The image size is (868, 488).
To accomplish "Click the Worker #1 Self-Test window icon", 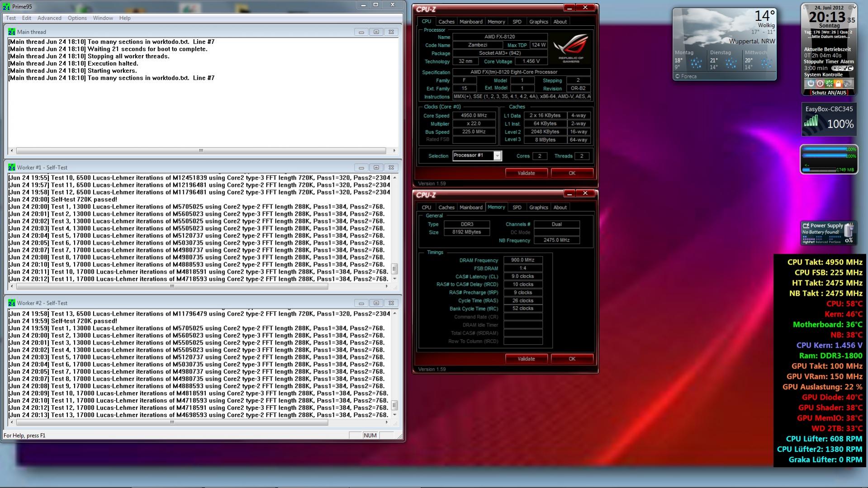I will [x=11, y=167].
